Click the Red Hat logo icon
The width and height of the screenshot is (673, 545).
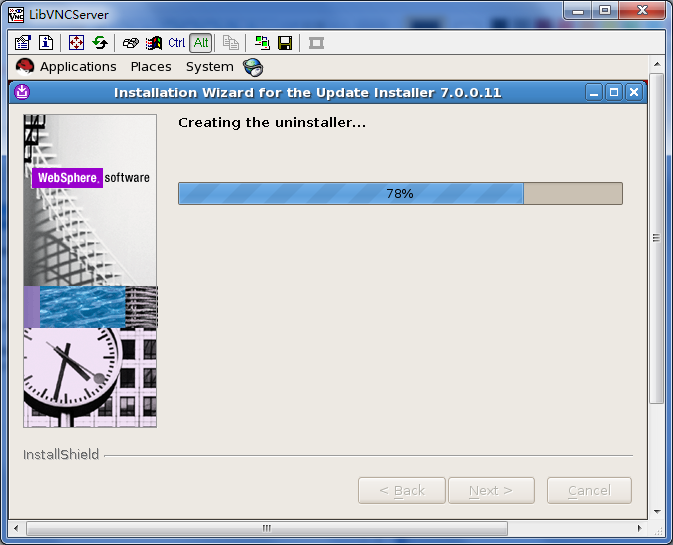point(25,67)
